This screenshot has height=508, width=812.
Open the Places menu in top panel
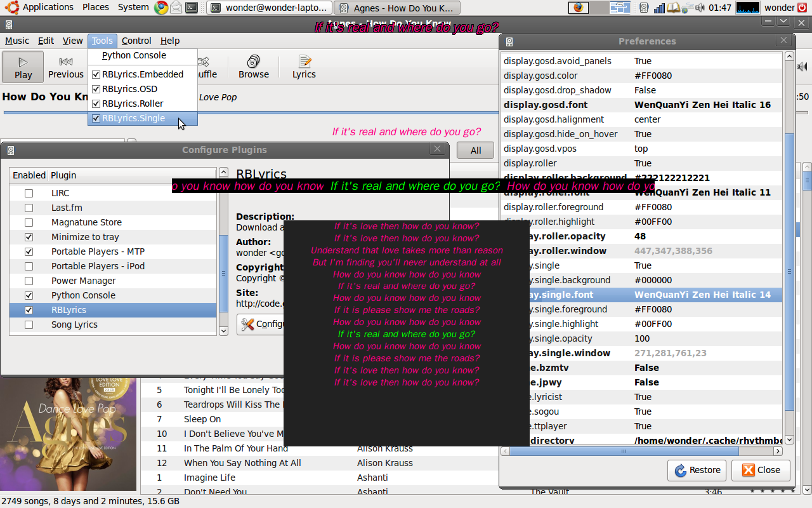pyautogui.click(x=96, y=8)
